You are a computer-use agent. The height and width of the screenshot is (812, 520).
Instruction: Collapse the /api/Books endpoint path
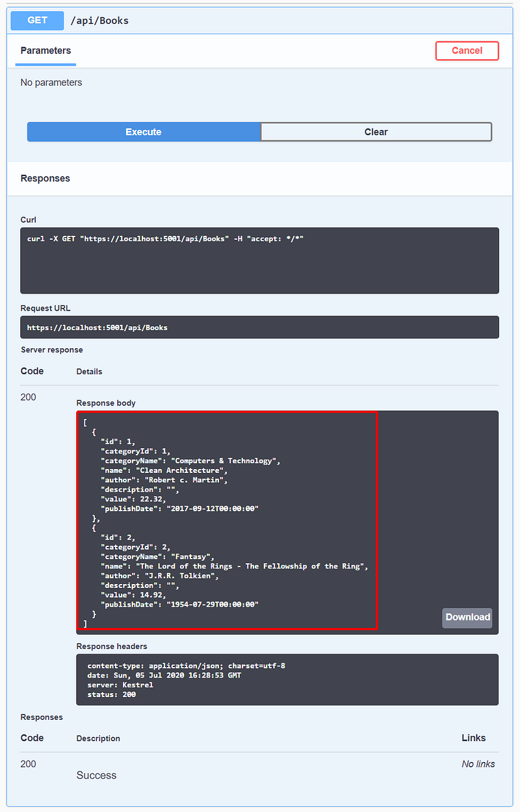pyautogui.click(x=99, y=21)
